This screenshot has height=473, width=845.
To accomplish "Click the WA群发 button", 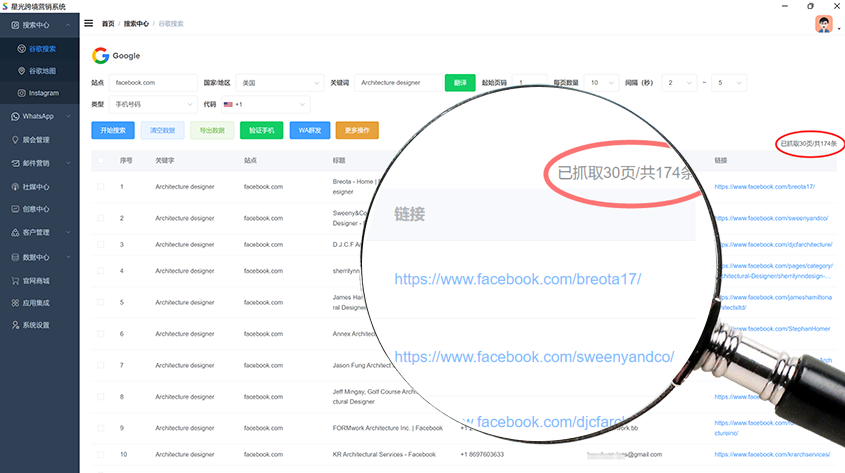I will (310, 130).
